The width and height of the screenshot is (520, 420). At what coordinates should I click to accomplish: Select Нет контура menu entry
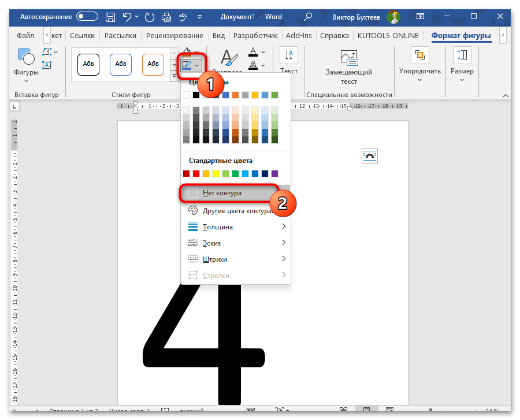click(x=228, y=193)
